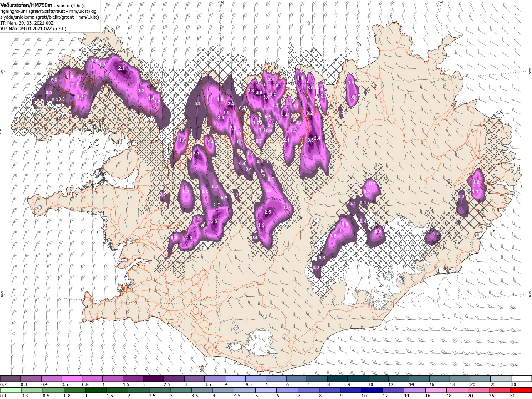Screen dimensions: 532x399
Task: Select the '30' label under lower legend row
Action: coord(514,396)
